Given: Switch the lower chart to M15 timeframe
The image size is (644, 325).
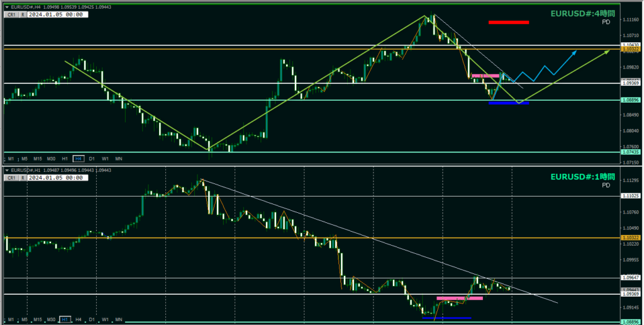Looking at the screenshot, I should pos(38,320).
